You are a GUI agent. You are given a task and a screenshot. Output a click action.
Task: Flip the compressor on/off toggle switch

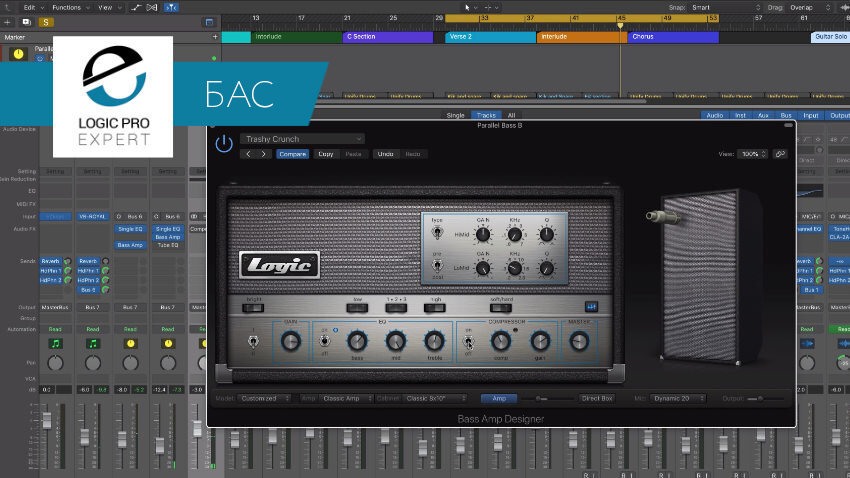coord(468,341)
